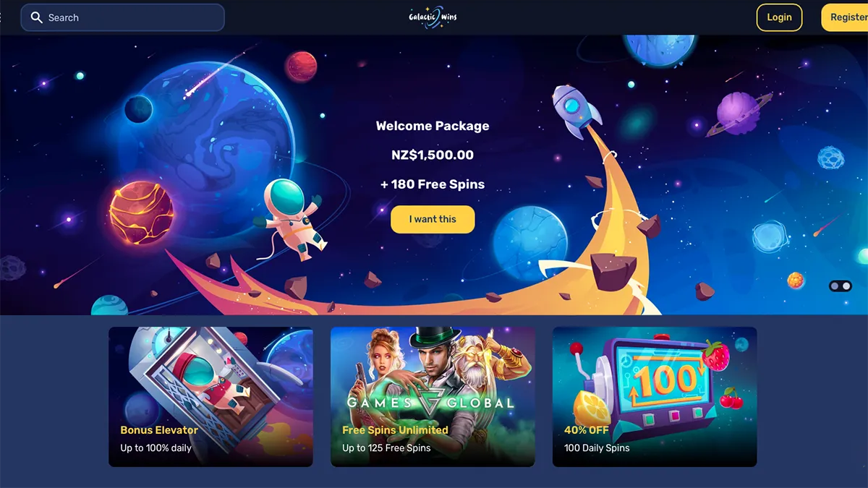Open the 40% OFF promotion title
The width and height of the screenshot is (868, 488).
[586, 430]
